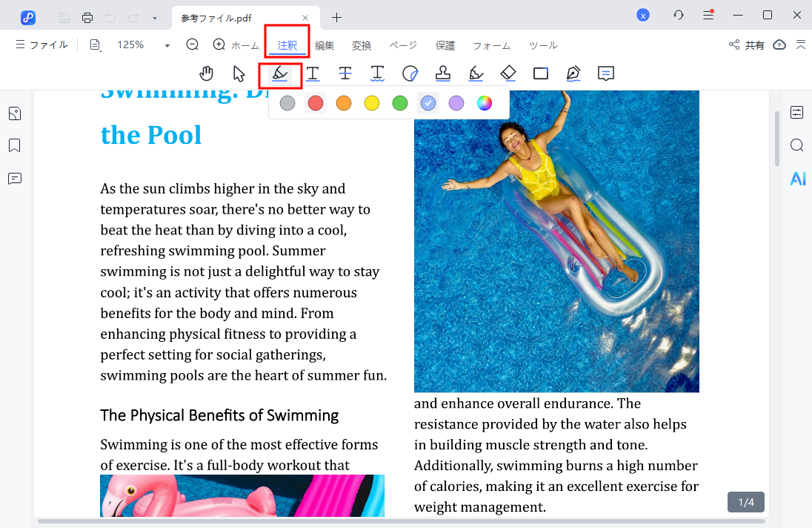Select the red highlight color
This screenshot has height=528, width=812.
(316, 103)
